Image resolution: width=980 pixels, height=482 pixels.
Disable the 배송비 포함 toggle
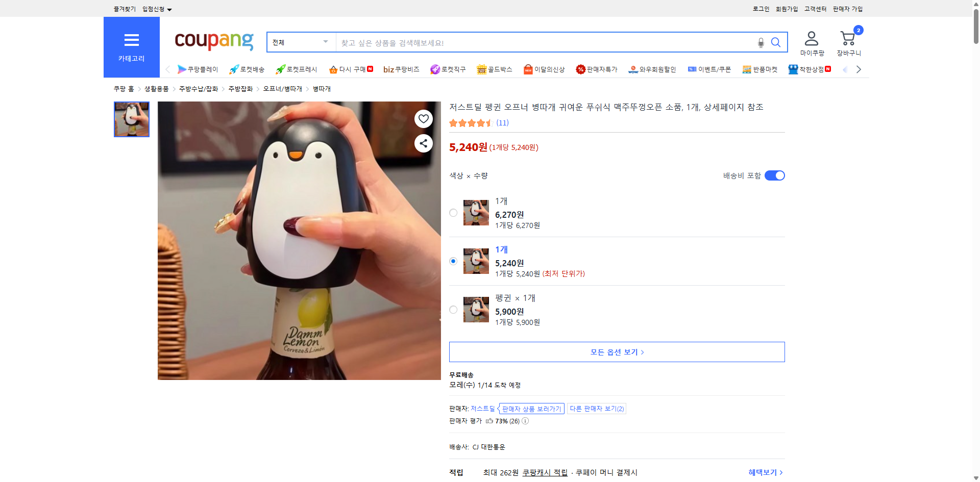pyautogui.click(x=774, y=175)
